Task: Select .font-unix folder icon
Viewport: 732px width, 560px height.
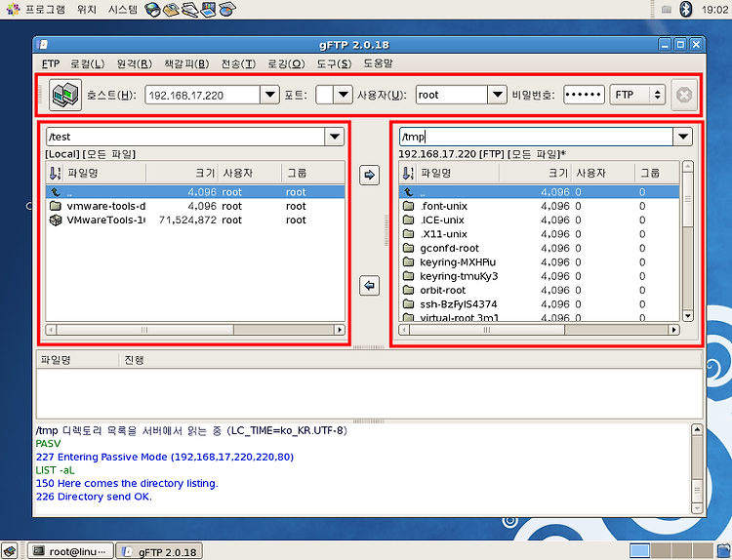Action: (409, 206)
